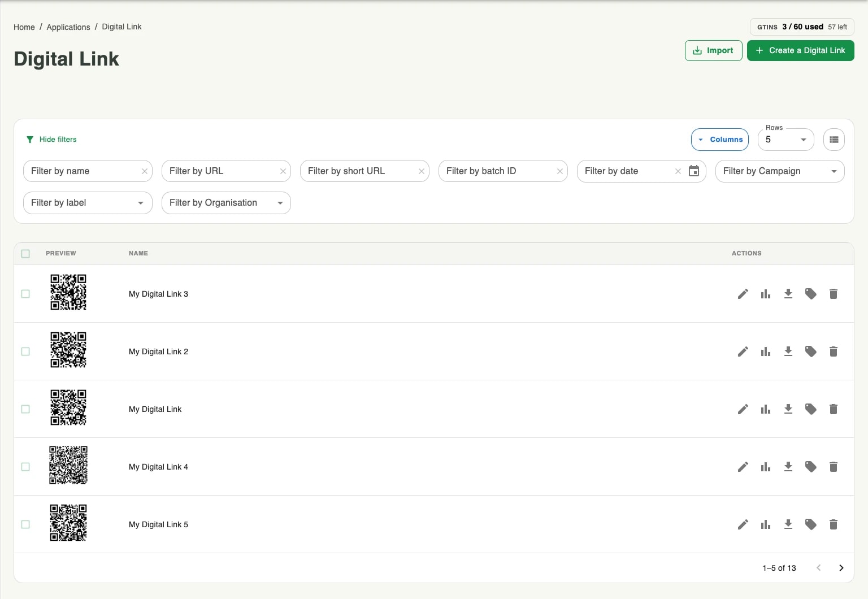
Task: Expand the Columns selector
Action: 720,140
